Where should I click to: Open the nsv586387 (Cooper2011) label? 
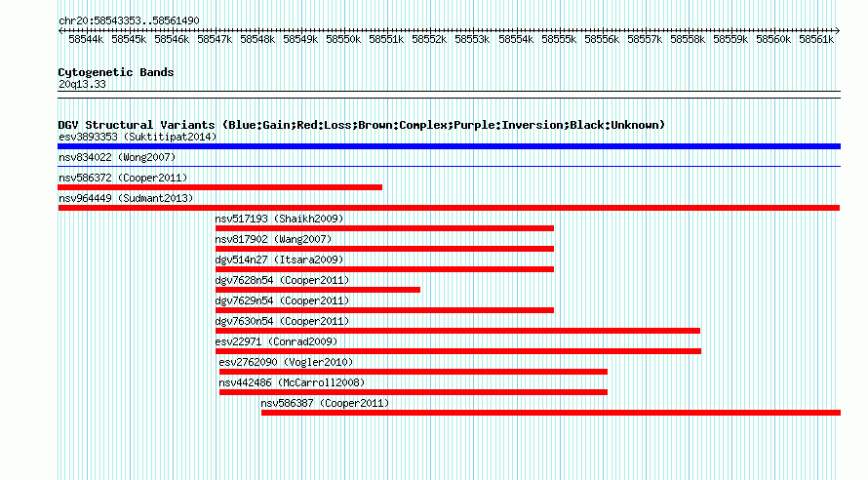(x=325, y=403)
